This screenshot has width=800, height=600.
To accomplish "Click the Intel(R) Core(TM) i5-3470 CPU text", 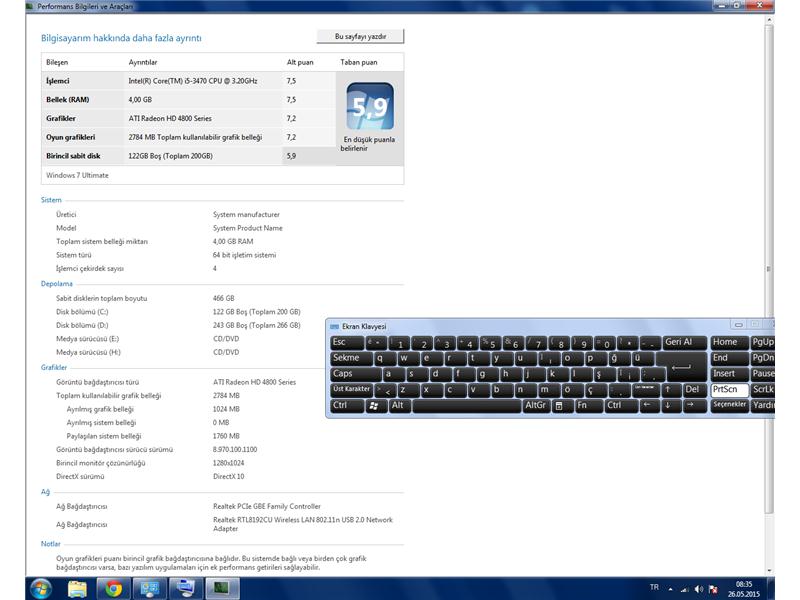I will coord(192,81).
